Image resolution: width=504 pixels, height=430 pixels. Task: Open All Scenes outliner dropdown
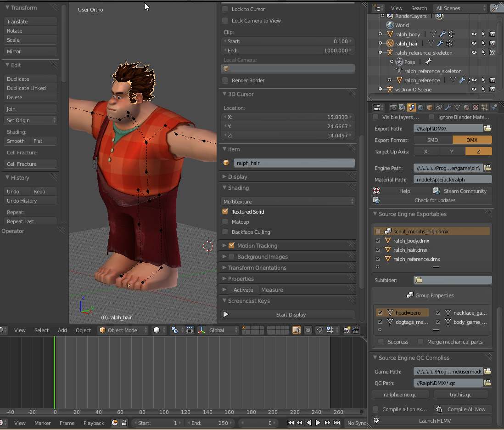460,8
